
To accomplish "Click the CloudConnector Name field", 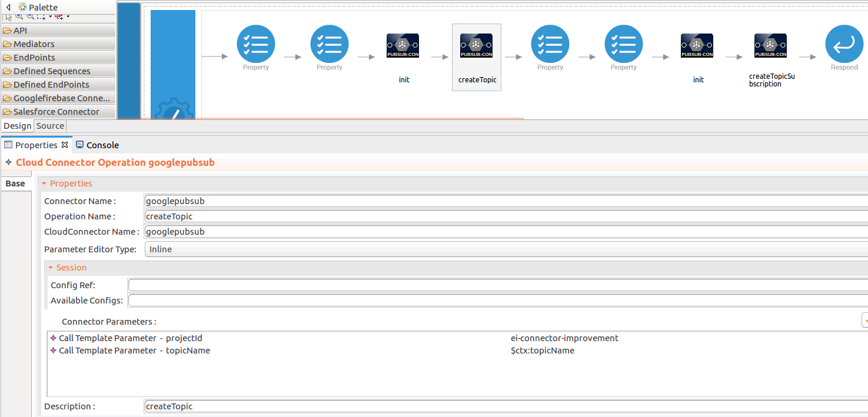I will coord(506,232).
